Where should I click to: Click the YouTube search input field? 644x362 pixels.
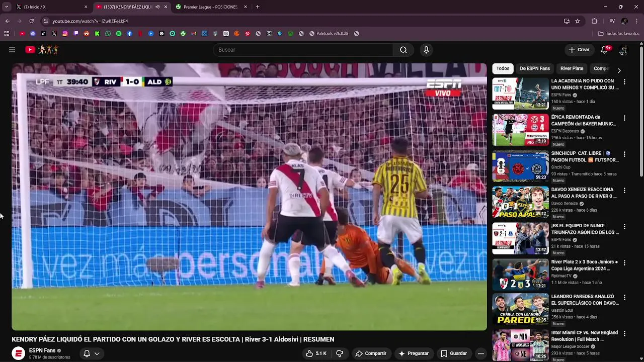(303, 50)
